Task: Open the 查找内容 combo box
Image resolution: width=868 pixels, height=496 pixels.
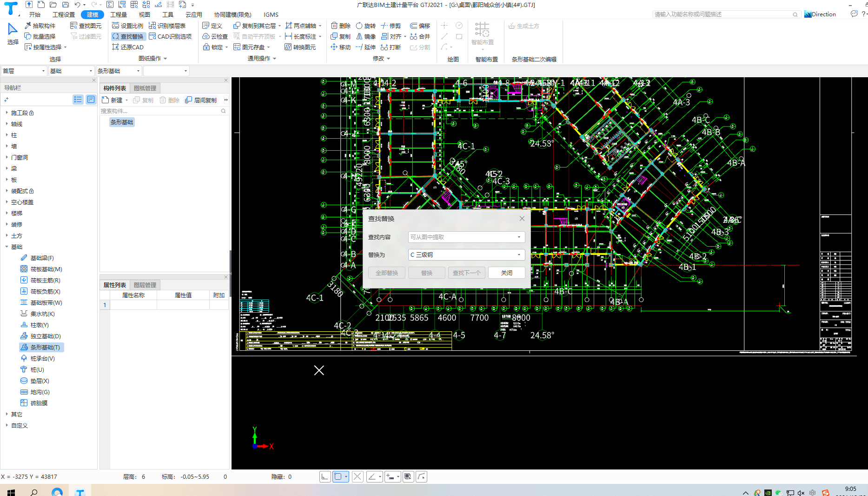Action: [466, 237]
